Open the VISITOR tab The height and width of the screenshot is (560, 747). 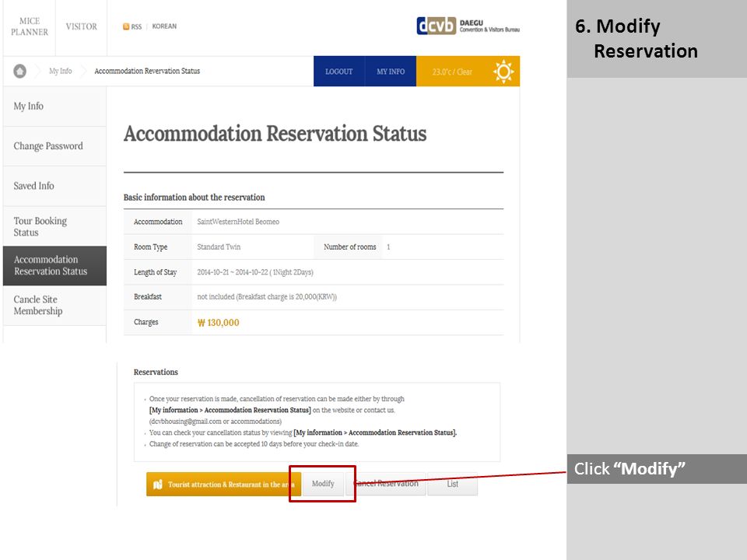pyautogui.click(x=82, y=26)
